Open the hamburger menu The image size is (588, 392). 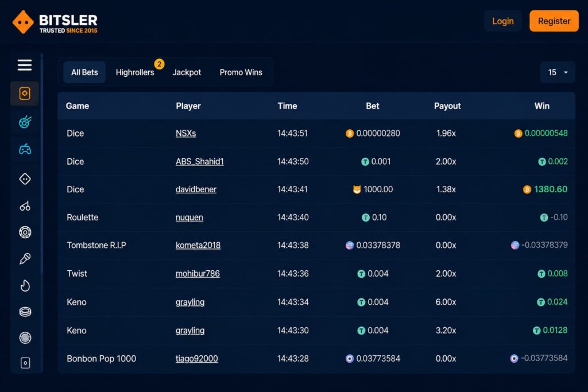point(25,65)
